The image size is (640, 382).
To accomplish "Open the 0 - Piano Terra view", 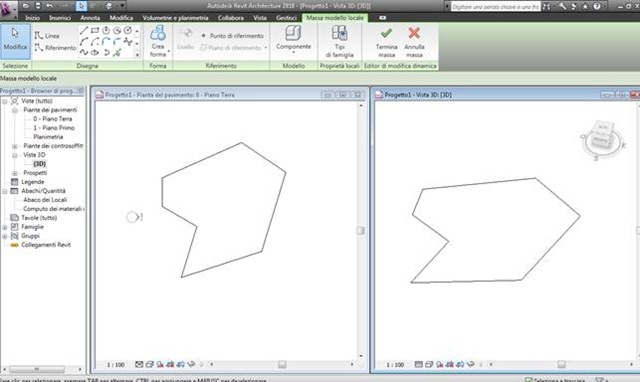I will pyautogui.click(x=52, y=119).
